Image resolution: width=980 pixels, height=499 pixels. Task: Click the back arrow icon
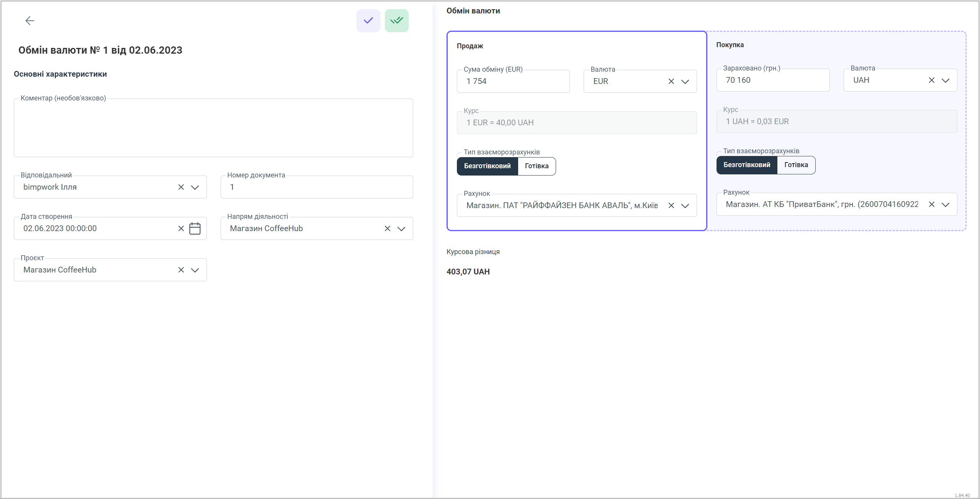(x=29, y=21)
